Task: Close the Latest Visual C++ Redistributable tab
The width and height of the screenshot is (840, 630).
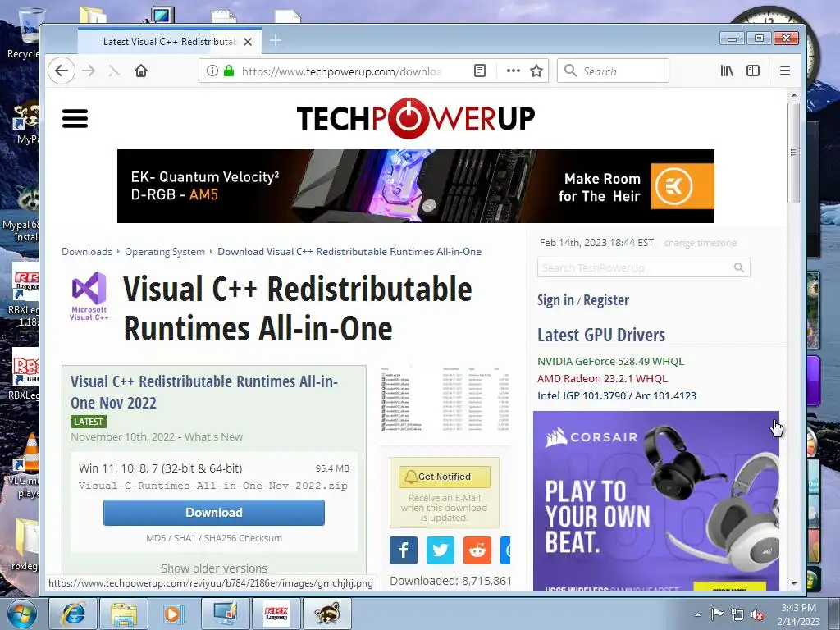Action: pyautogui.click(x=248, y=42)
